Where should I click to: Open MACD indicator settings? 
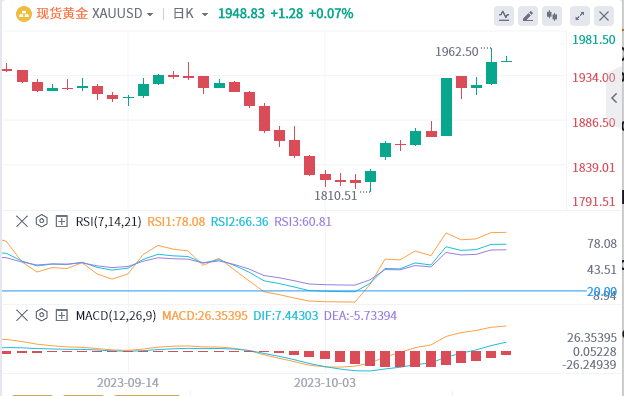(x=41, y=315)
